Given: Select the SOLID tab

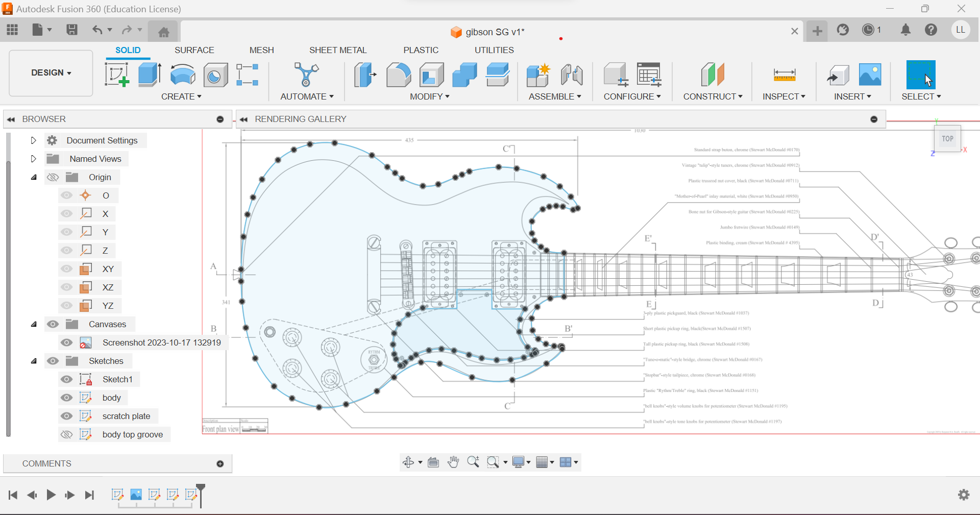Looking at the screenshot, I should point(128,50).
